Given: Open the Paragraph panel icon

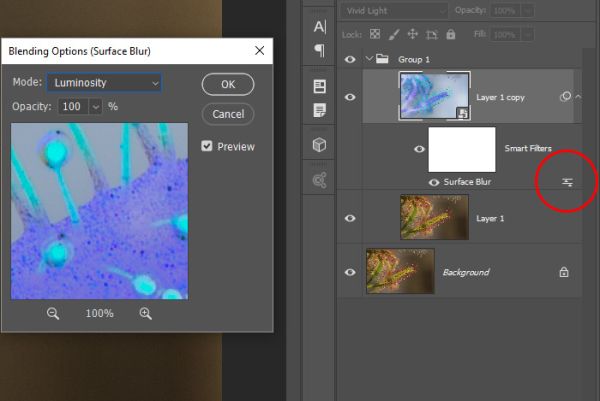Looking at the screenshot, I should (320, 50).
